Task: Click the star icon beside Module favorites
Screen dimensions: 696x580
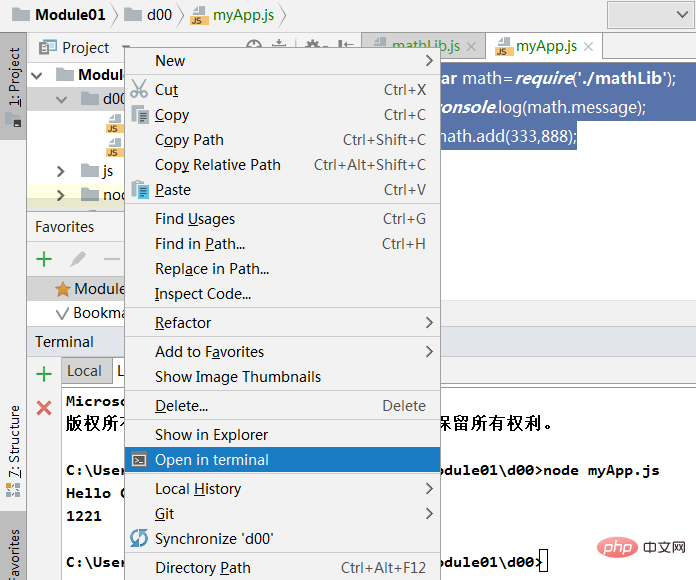Action: (63, 289)
